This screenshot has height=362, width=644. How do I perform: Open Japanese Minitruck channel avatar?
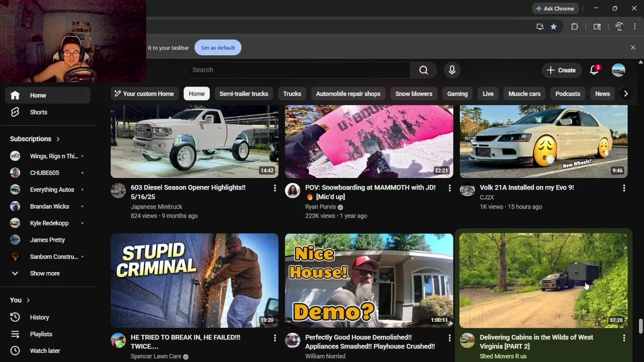click(118, 191)
